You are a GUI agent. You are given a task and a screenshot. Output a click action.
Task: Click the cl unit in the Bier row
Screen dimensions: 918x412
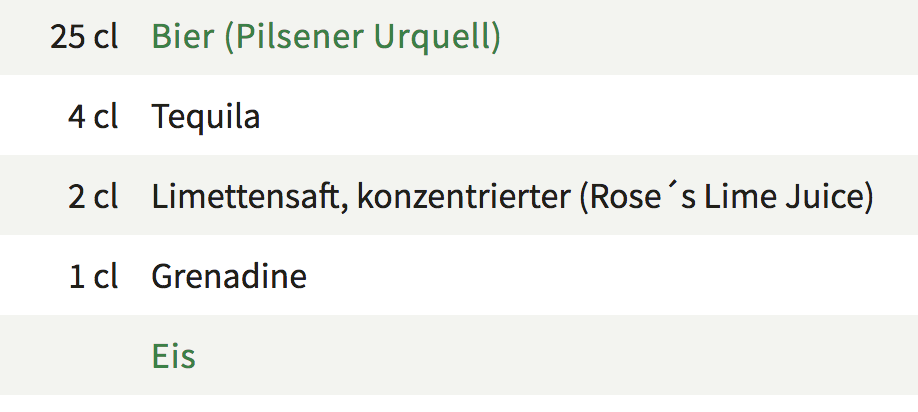[105, 37]
